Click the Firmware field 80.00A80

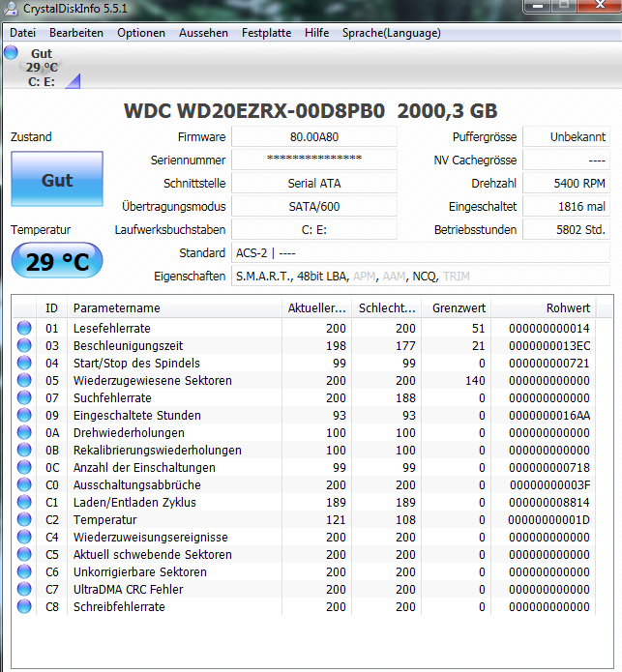tap(314, 136)
